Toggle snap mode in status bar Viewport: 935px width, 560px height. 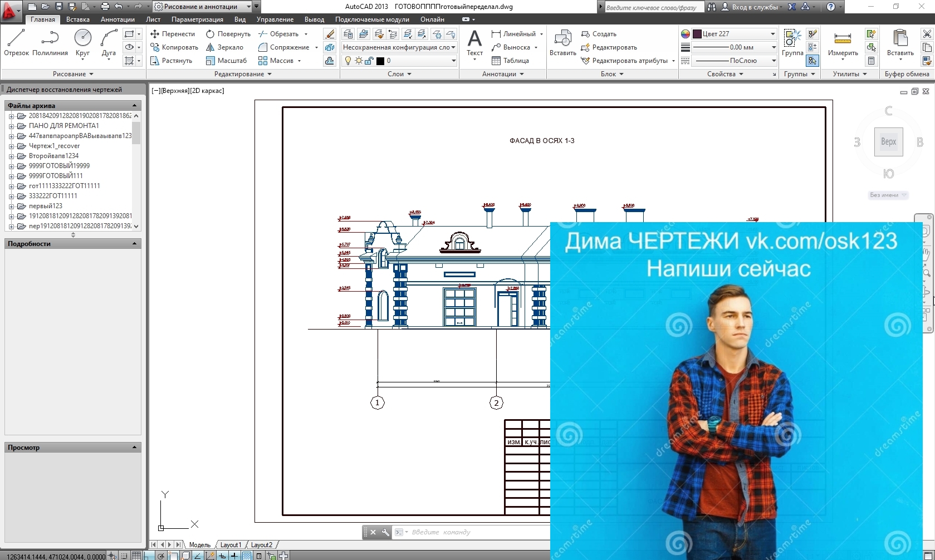click(x=124, y=556)
